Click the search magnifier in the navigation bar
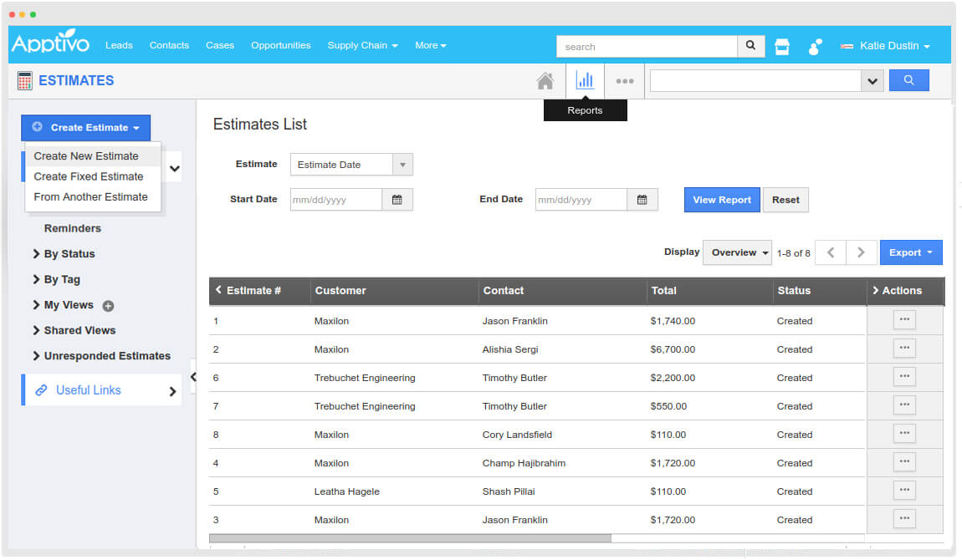 (750, 46)
